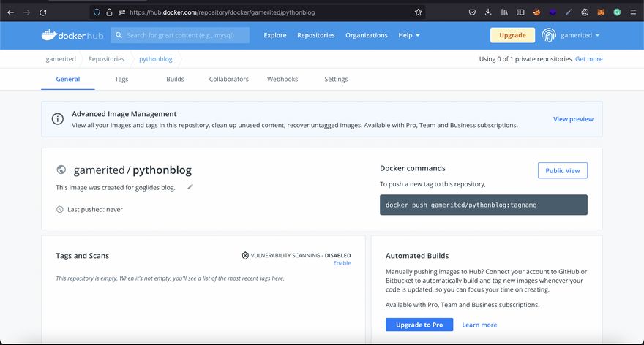Select Repositories in the top navigation
This screenshot has height=345, width=644.
click(315, 35)
